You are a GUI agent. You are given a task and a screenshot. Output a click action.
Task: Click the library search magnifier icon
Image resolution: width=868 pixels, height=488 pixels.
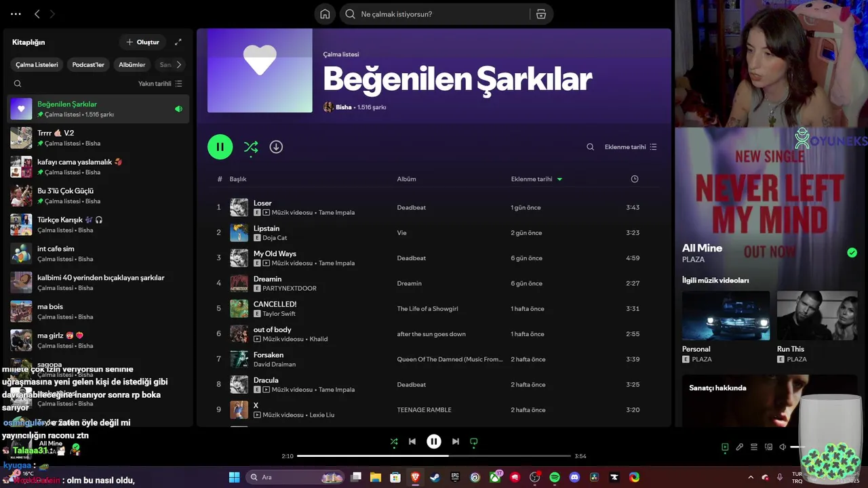click(18, 84)
